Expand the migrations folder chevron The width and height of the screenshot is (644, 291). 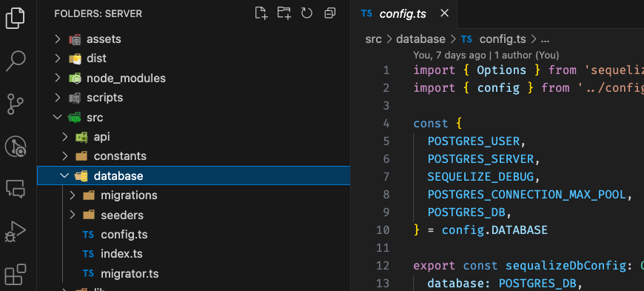[73, 195]
